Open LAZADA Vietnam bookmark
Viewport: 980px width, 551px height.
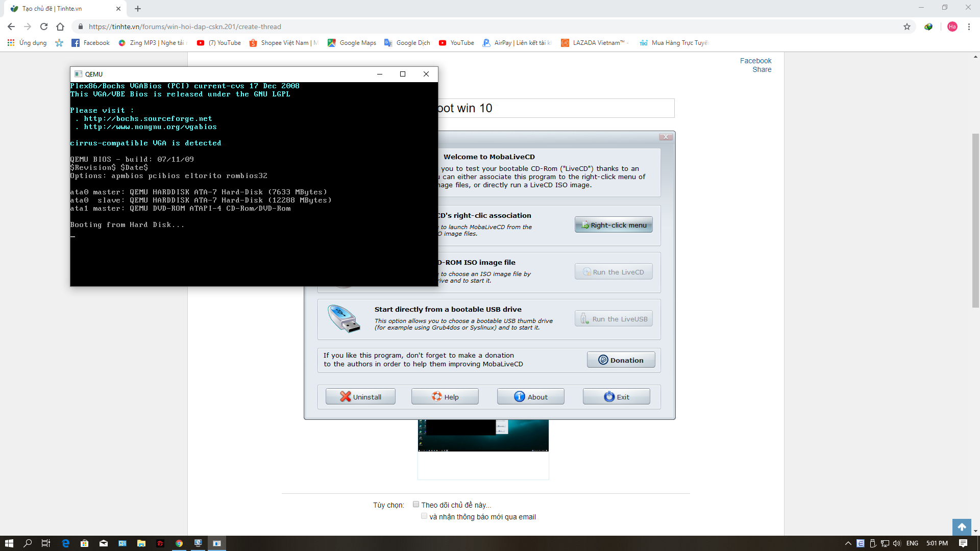594,43
